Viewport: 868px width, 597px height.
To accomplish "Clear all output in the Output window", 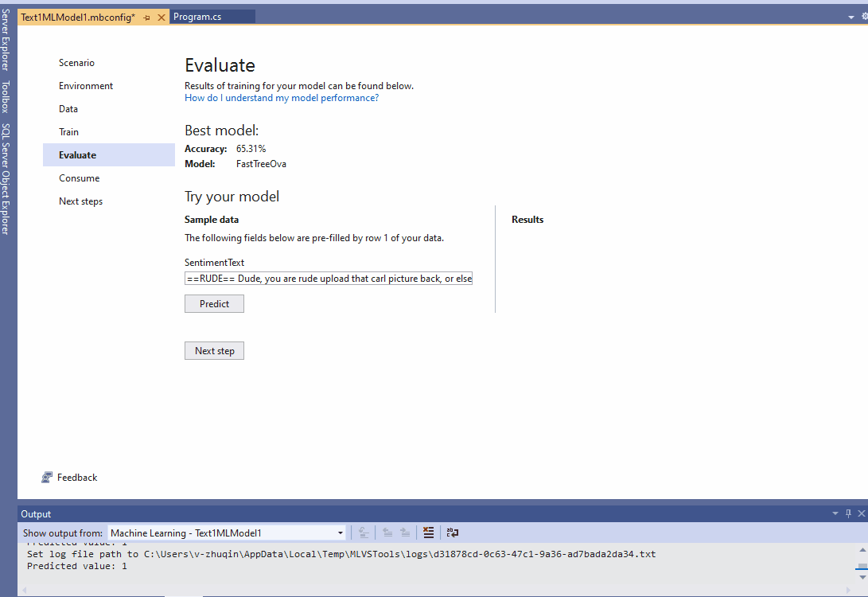I will pyautogui.click(x=428, y=532).
